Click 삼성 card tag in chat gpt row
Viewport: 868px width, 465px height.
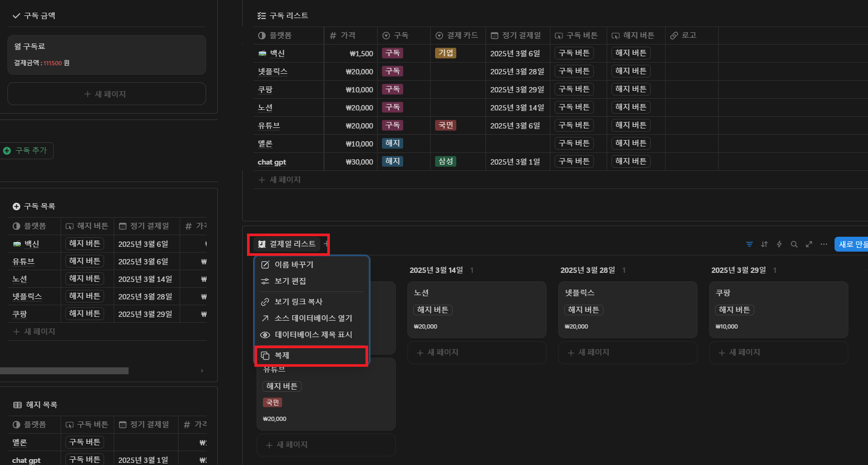click(x=446, y=161)
